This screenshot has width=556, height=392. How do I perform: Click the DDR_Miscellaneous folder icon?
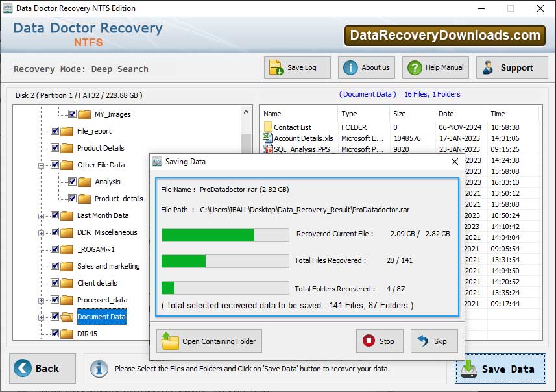point(67,232)
